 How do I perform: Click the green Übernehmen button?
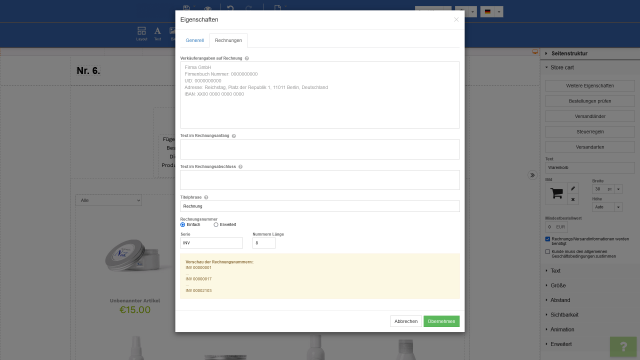coord(441,321)
